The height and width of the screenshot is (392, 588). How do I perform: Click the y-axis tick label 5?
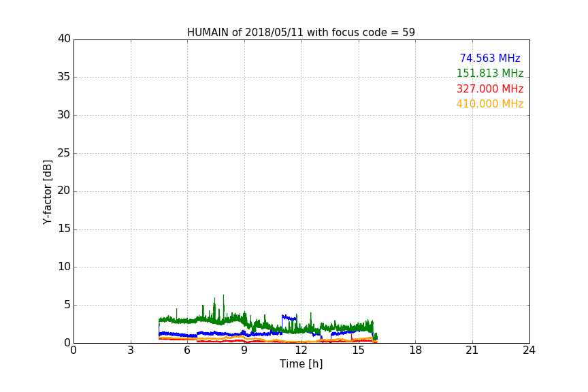click(x=67, y=305)
